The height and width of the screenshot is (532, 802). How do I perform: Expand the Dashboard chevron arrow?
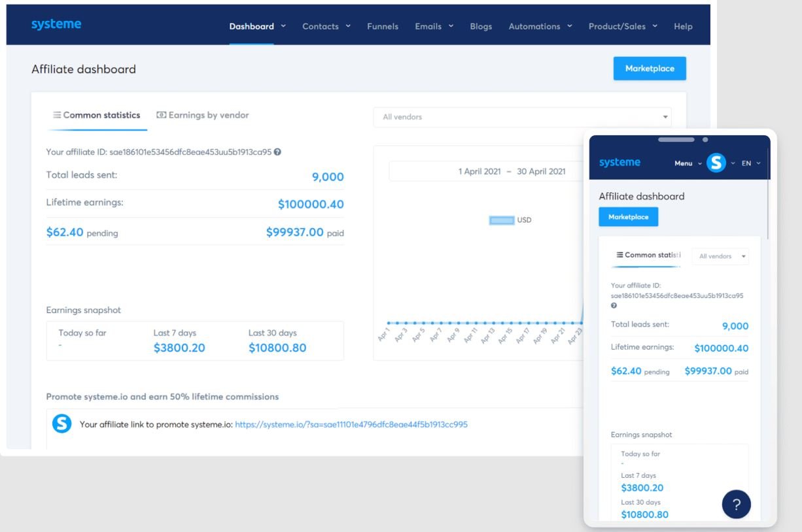283,26
